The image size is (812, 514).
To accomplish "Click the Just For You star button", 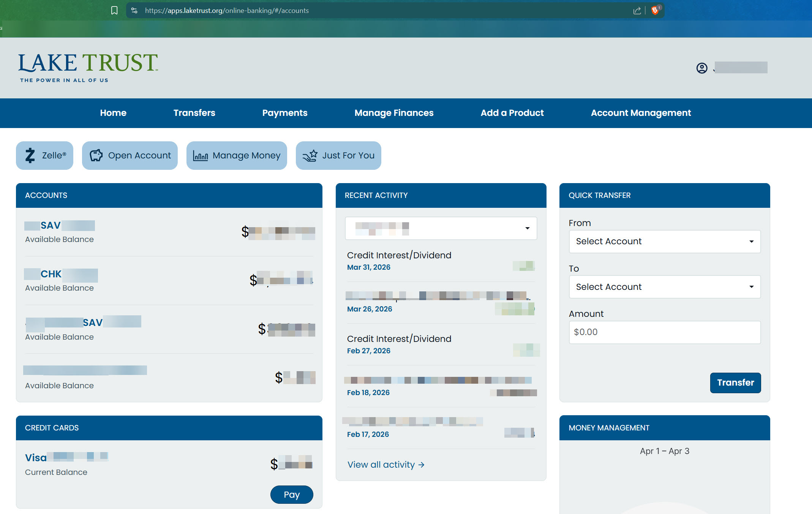I will tap(338, 155).
